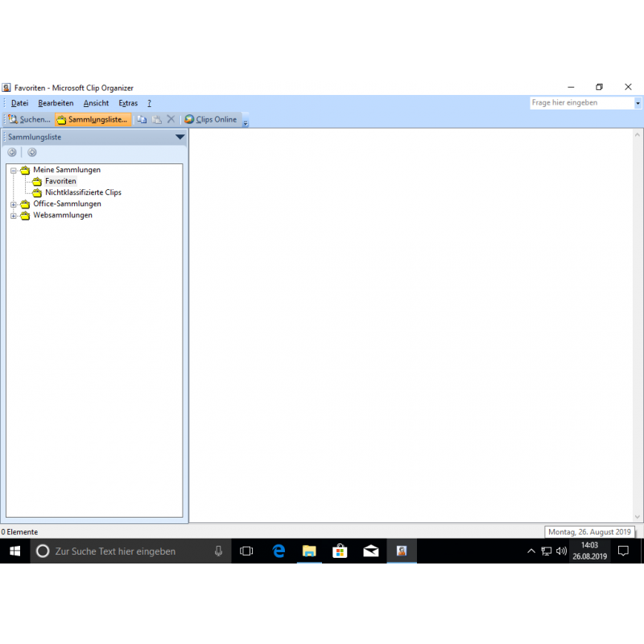Open the toolbar options overflow arrow
The height and width of the screenshot is (644, 644).
[x=246, y=122]
